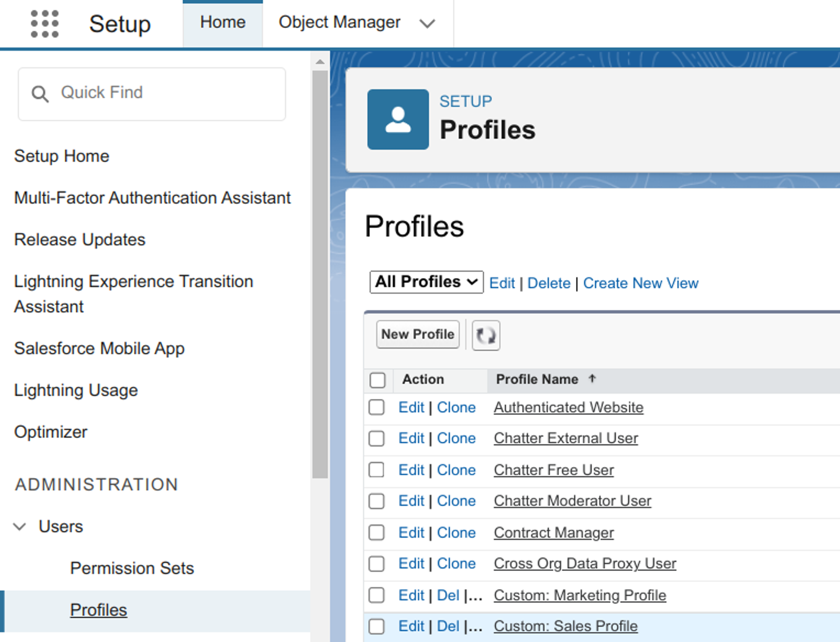Click the Create New View link

point(640,283)
